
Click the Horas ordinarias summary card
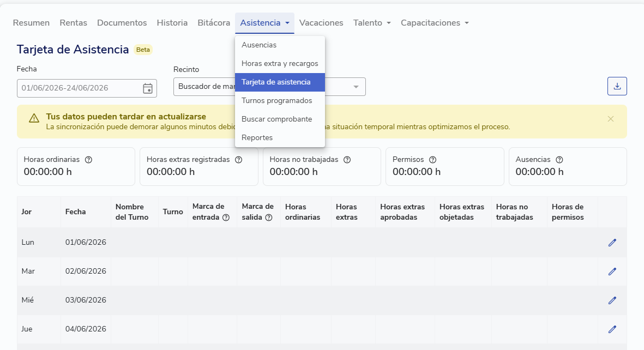(x=76, y=166)
